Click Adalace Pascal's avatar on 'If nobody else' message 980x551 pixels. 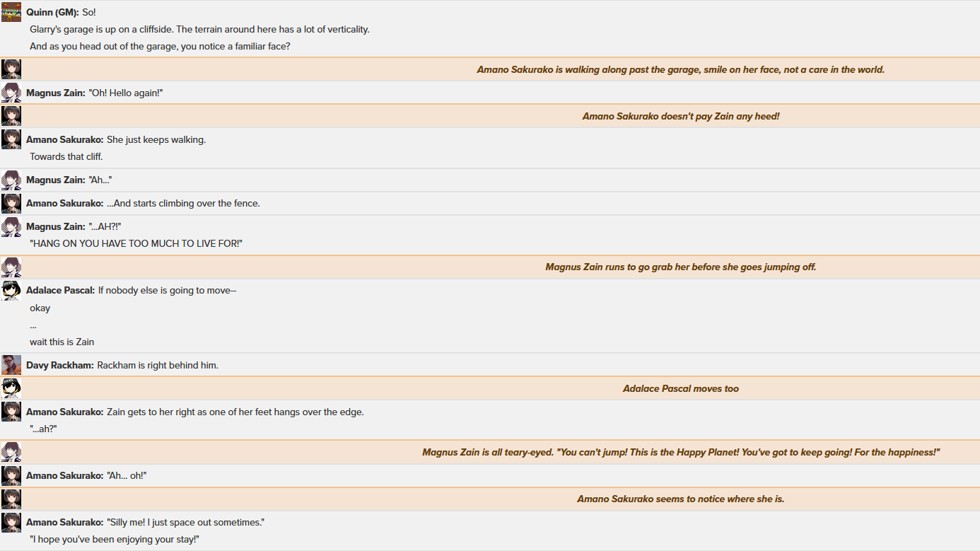click(x=11, y=290)
